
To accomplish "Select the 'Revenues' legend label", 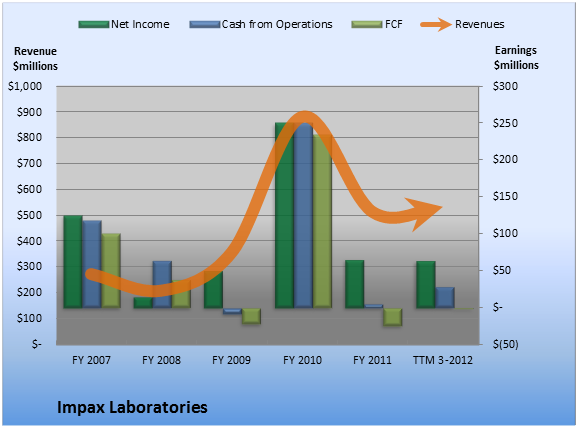I will coord(479,24).
